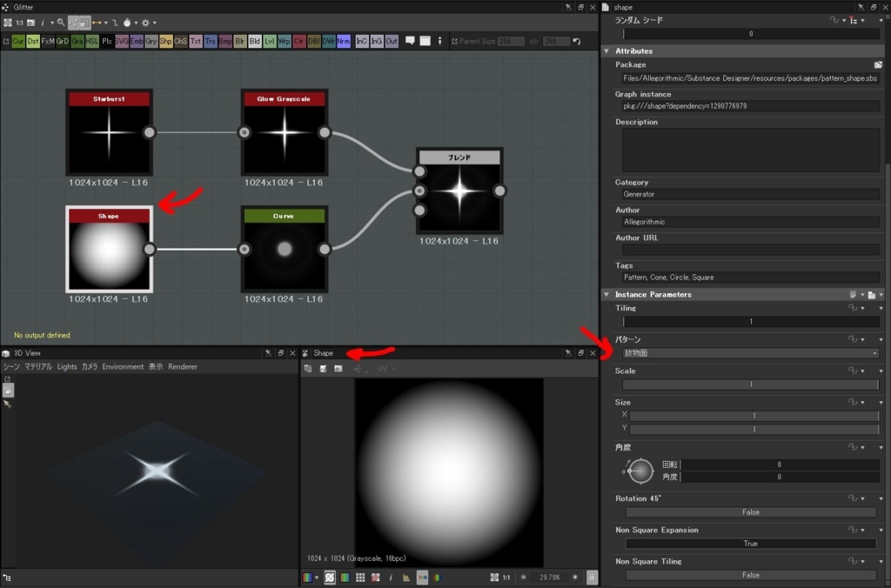Image resolution: width=891 pixels, height=588 pixels.
Task: Save 2D view image with camera icon
Action: click(x=338, y=369)
